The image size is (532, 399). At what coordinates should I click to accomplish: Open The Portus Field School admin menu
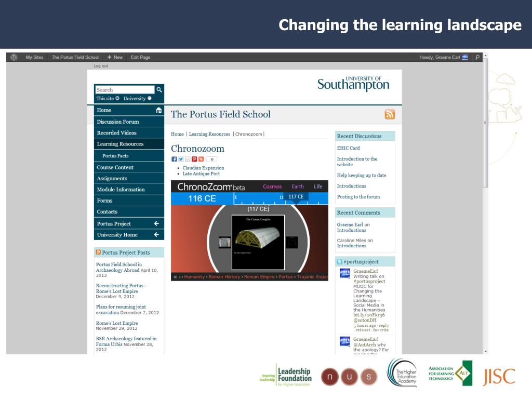point(75,57)
